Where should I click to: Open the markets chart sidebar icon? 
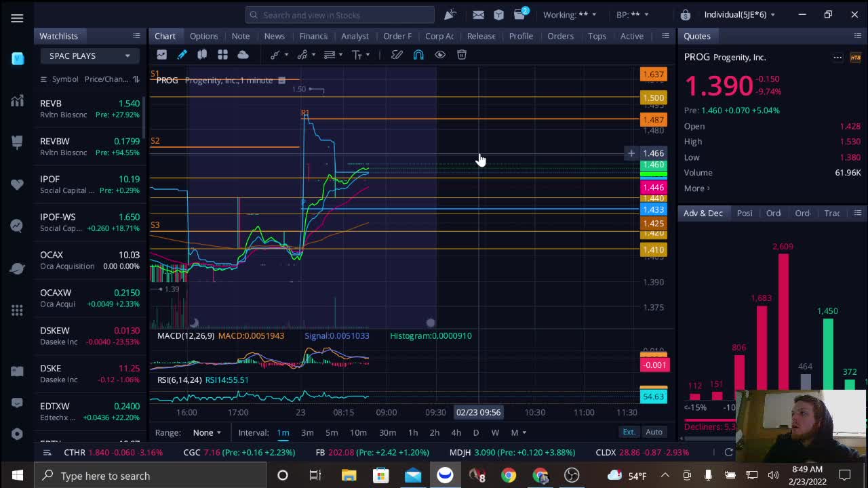point(17,102)
